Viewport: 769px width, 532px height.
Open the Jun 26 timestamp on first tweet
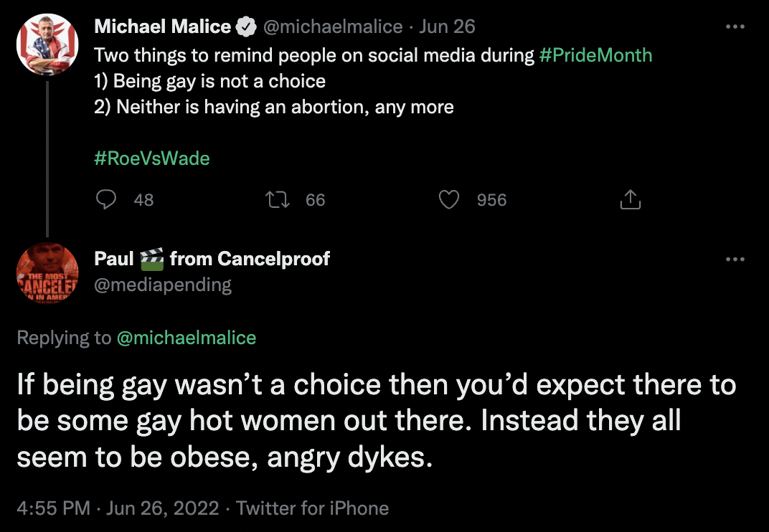tap(447, 27)
